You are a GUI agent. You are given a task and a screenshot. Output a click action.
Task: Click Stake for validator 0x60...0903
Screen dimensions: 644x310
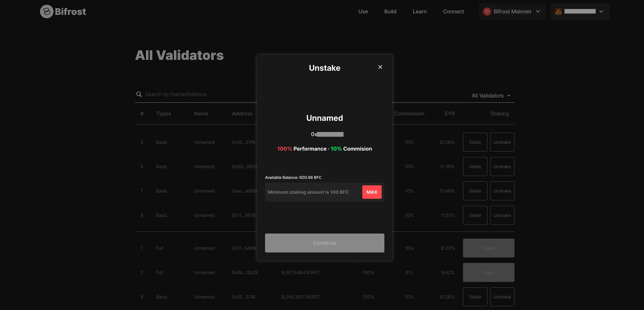tap(475, 166)
